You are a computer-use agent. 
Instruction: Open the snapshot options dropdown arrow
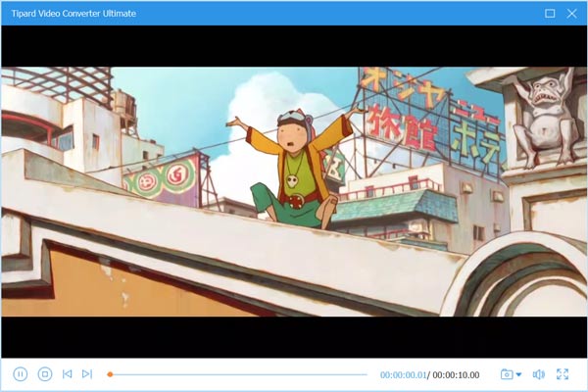point(518,374)
